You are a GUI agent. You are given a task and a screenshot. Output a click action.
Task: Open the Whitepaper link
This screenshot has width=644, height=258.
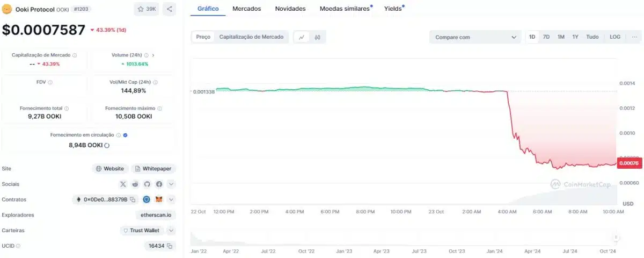(153, 169)
